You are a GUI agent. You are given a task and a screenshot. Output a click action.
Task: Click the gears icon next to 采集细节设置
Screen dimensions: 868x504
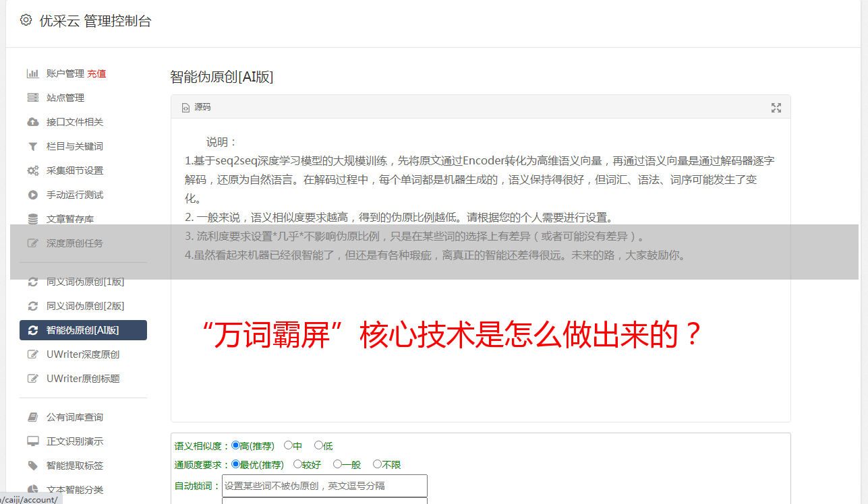point(32,170)
